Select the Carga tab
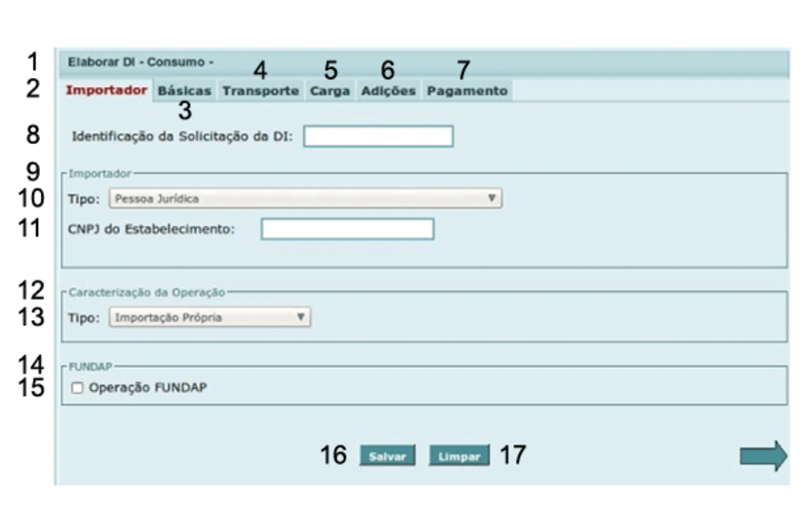Viewport: 812px width, 514px height. tap(330, 91)
